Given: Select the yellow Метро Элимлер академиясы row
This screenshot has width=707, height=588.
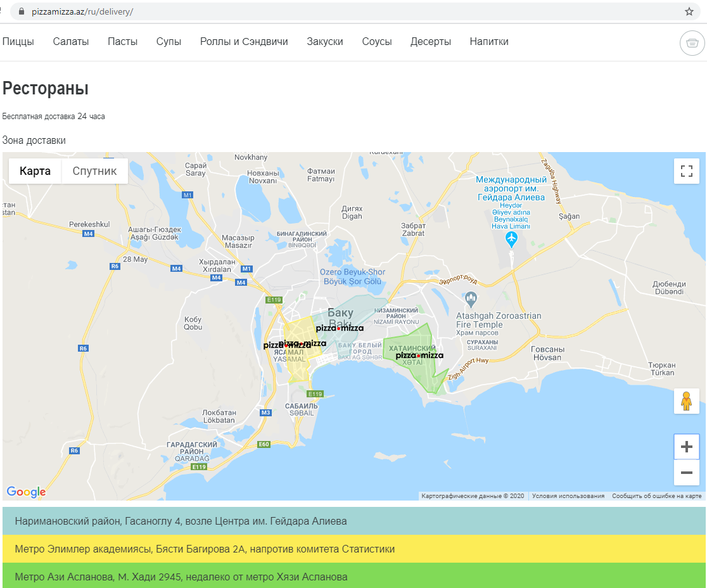Looking at the screenshot, I should coord(354,549).
